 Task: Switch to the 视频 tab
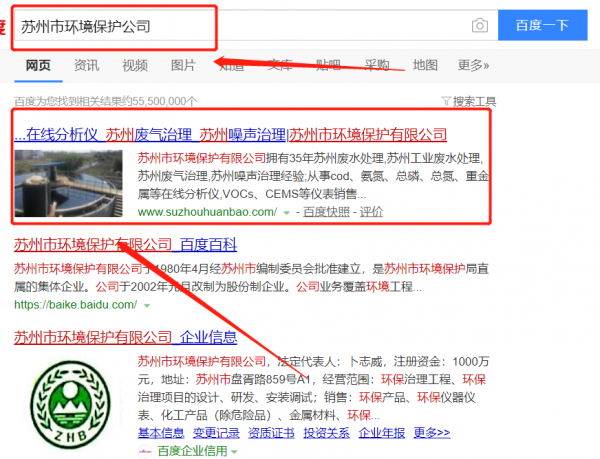[135, 66]
